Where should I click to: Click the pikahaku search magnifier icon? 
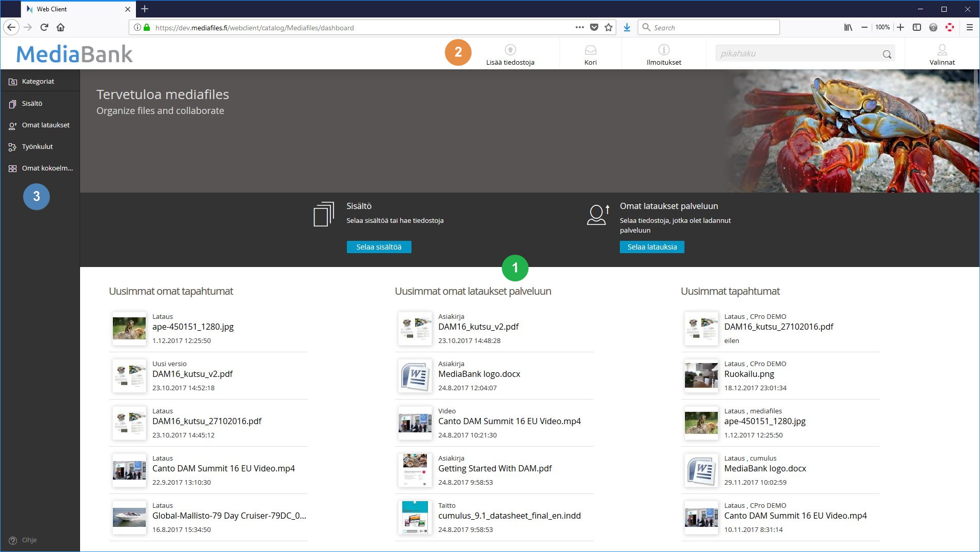click(887, 54)
